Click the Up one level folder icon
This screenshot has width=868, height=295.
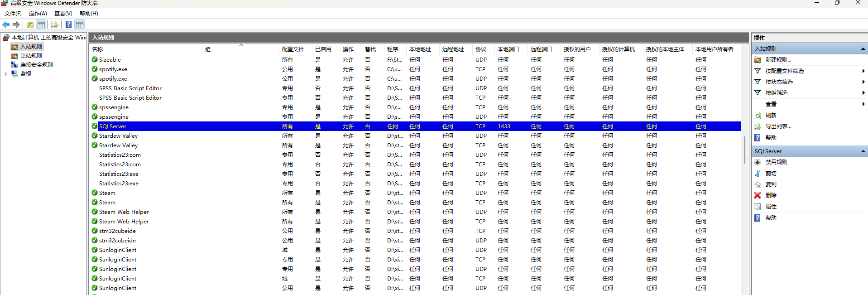(30, 24)
